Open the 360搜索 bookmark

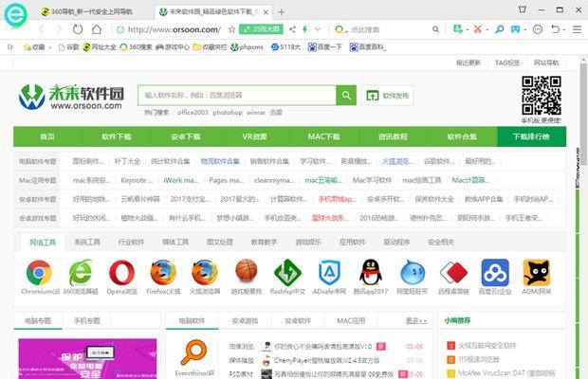click(136, 47)
